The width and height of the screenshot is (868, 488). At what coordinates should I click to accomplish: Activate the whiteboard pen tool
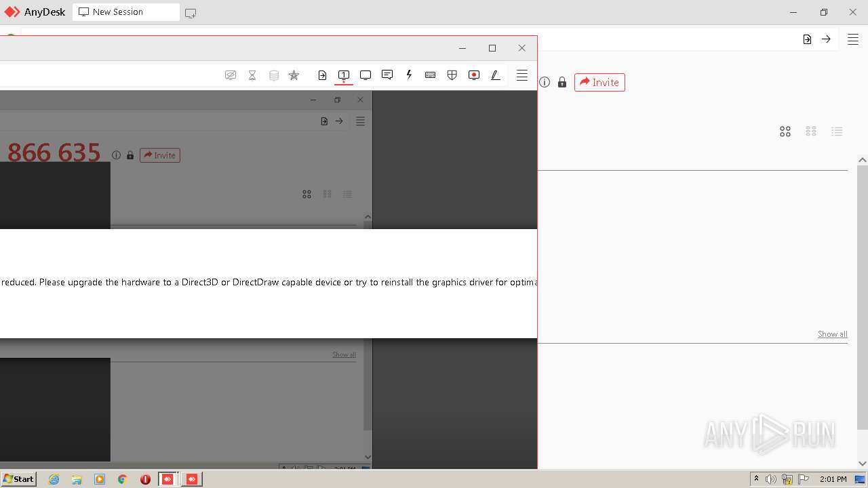(x=496, y=75)
